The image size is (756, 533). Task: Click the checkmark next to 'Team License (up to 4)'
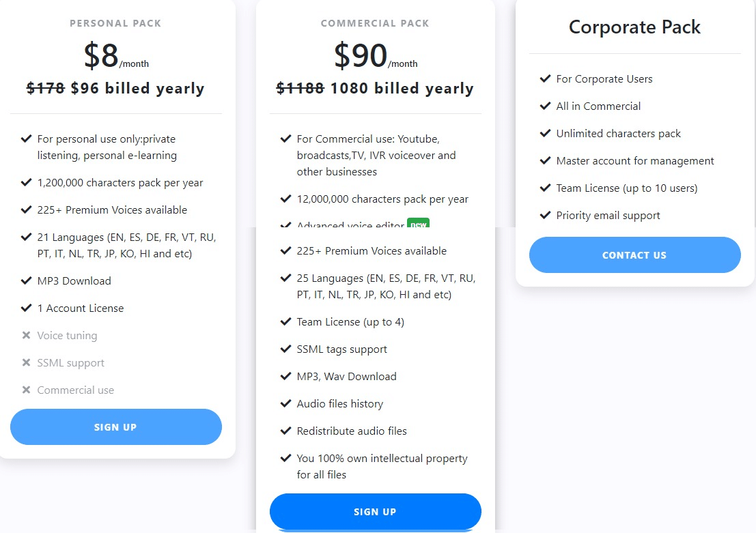pos(285,321)
